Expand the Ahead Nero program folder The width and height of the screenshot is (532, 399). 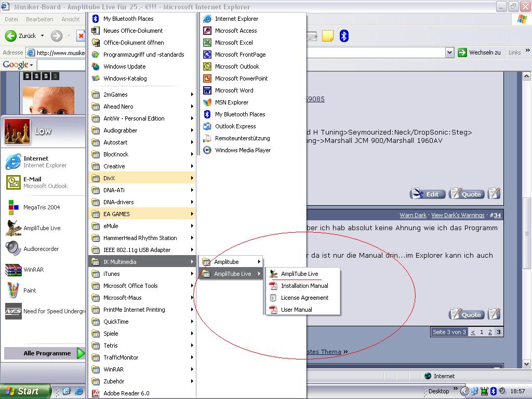pyautogui.click(x=142, y=106)
